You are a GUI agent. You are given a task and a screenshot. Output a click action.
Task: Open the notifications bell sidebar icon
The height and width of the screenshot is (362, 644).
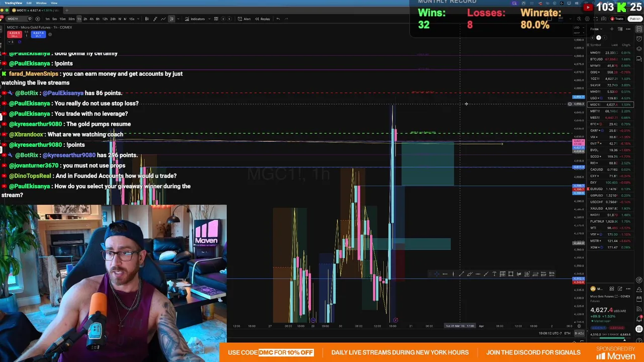(639, 318)
